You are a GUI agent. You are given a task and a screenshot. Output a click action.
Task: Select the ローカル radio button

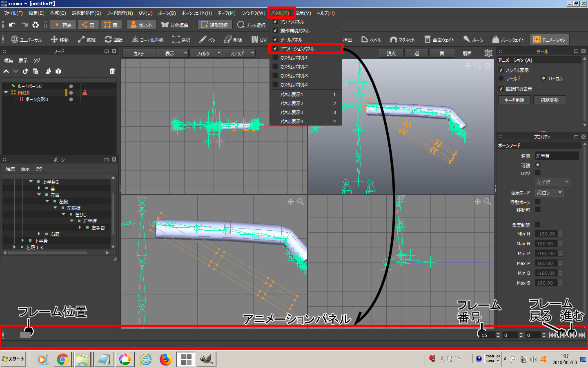tap(543, 78)
